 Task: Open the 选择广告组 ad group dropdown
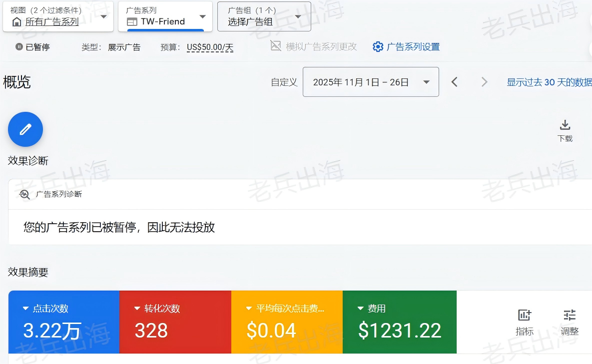(x=264, y=16)
